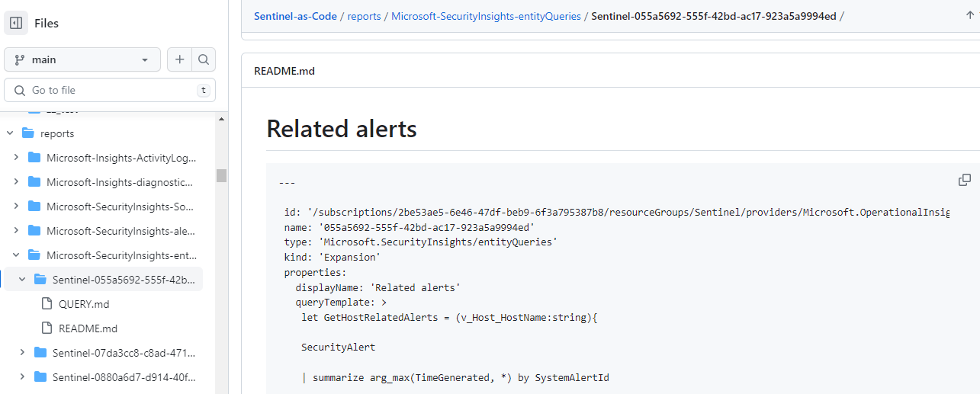Image resolution: width=980 pixels, height=394 pixels.
Task: Click the reports folder icon
Action: [x=28, y=133]
